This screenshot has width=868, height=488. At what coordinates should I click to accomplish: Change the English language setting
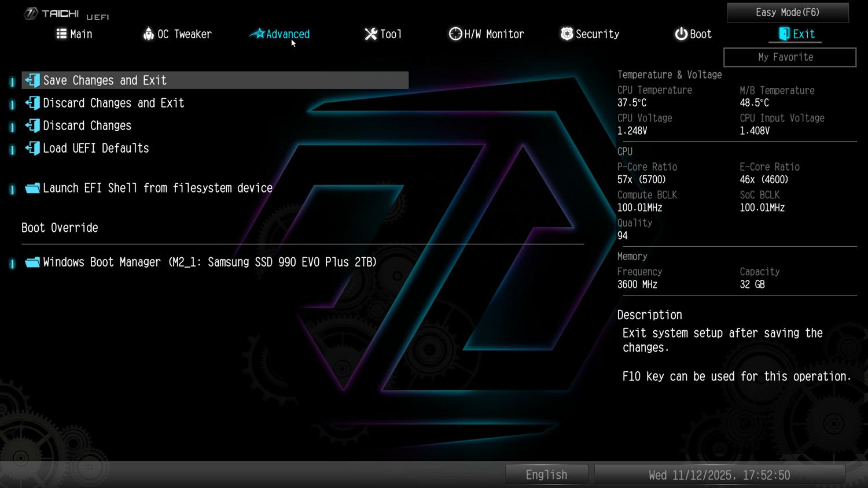(546, 475)
